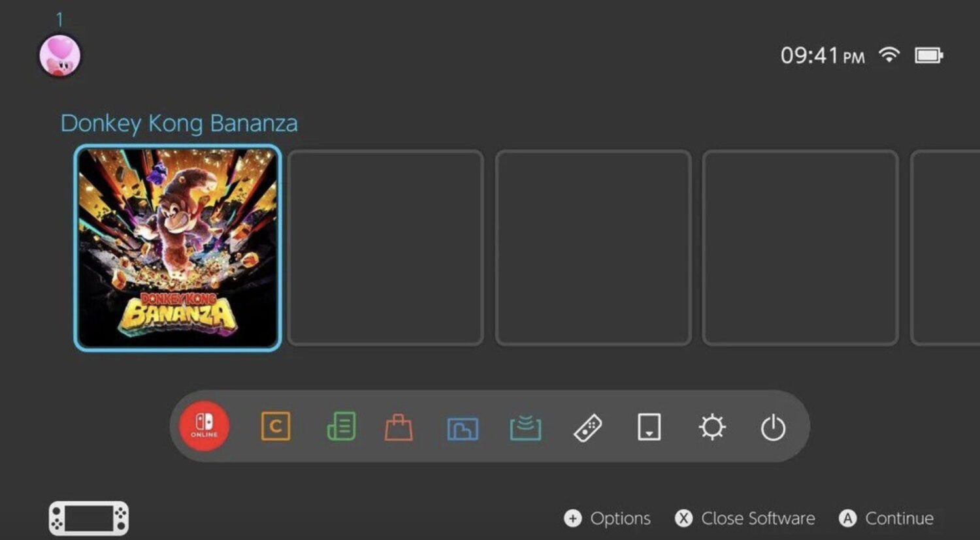Viewport: 980px width, 540px height.
Task: Open Nintendo Switch Online red icon
Action: [204, 426]
